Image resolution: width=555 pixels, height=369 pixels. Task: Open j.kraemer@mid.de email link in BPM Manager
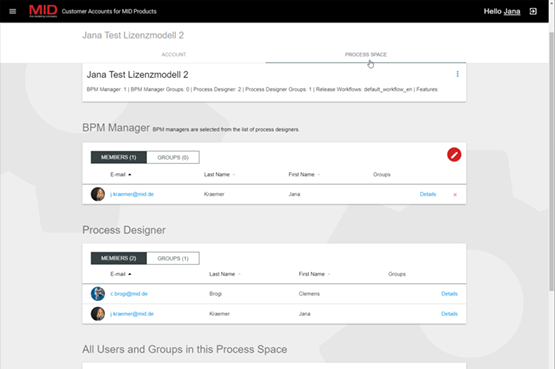[132, 194]
